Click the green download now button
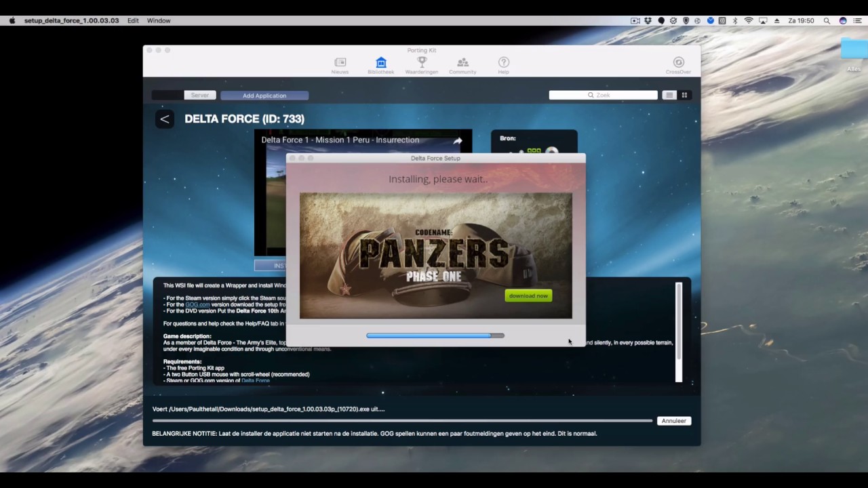 coord(528,296)
